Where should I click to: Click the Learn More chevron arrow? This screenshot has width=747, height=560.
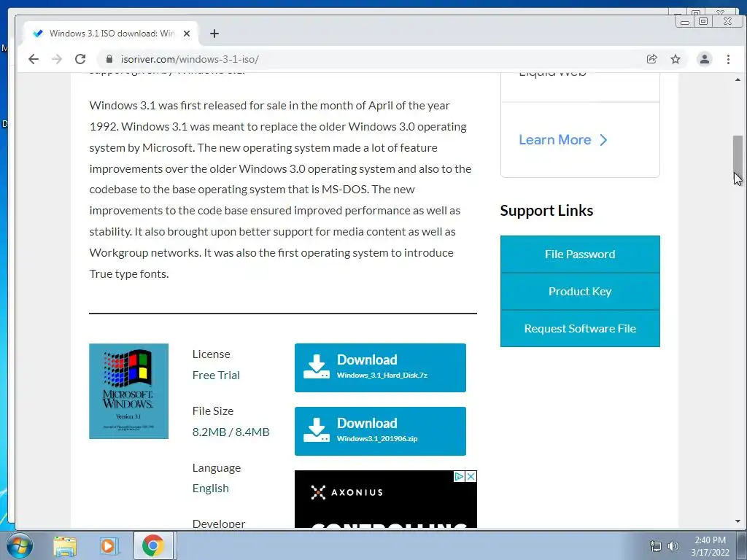click(603, 139)
